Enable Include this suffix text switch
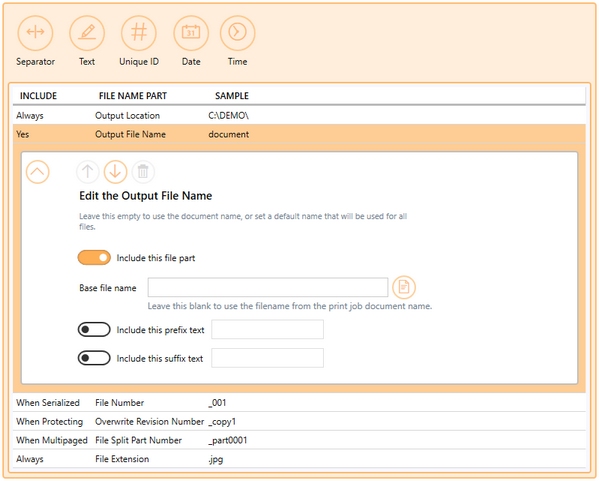Viewport: 599px width, 481px height. pos(94,358)
